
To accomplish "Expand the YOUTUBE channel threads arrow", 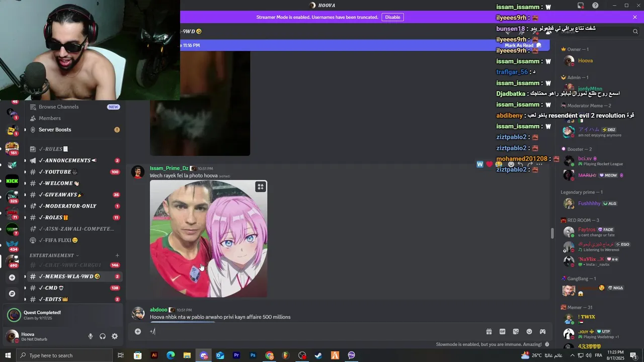I will pos(25,172).
